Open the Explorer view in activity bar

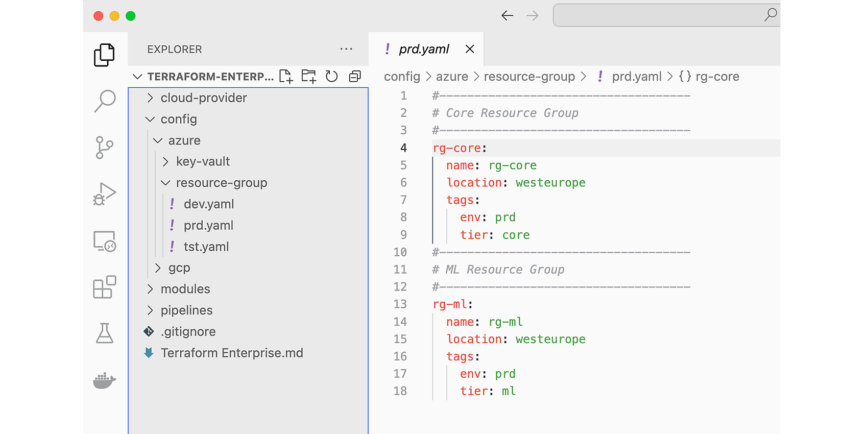[104, 55]
